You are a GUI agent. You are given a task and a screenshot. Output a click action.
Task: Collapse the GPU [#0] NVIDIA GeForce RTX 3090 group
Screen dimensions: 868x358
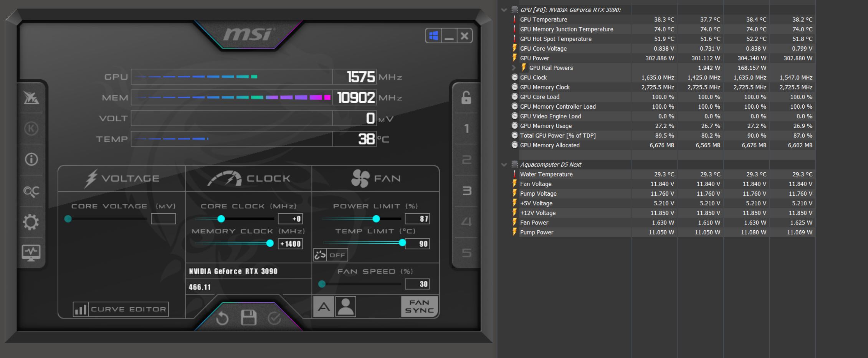504,10
